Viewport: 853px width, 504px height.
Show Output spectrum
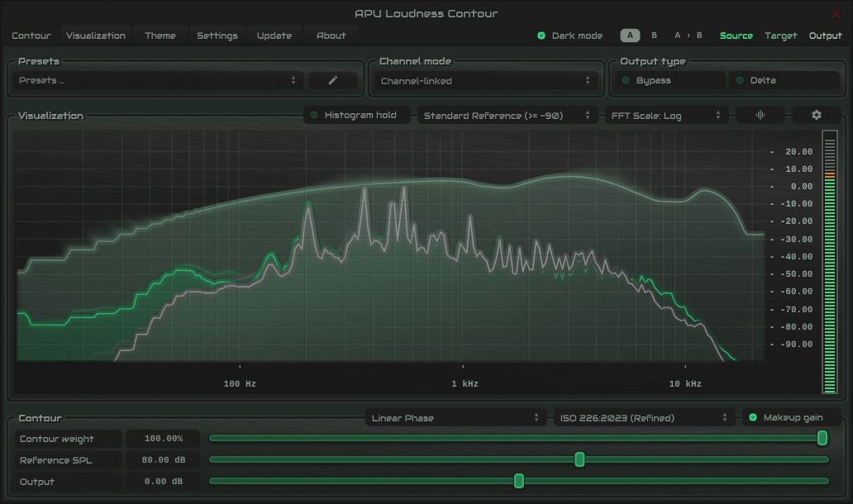825,36
